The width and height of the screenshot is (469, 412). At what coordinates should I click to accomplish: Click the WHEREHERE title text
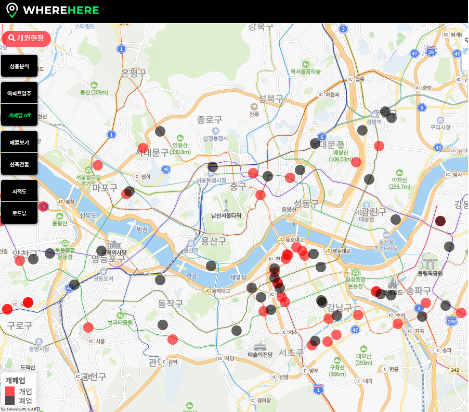[61, 10]
